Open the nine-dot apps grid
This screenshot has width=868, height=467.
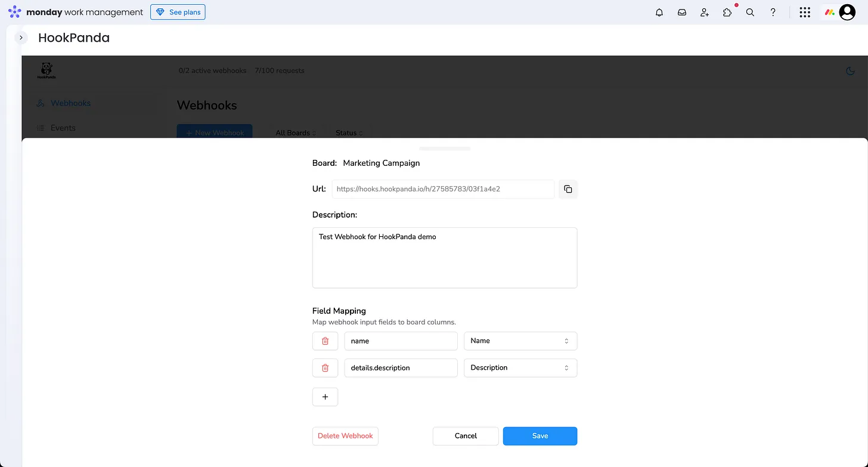point(805,13)
